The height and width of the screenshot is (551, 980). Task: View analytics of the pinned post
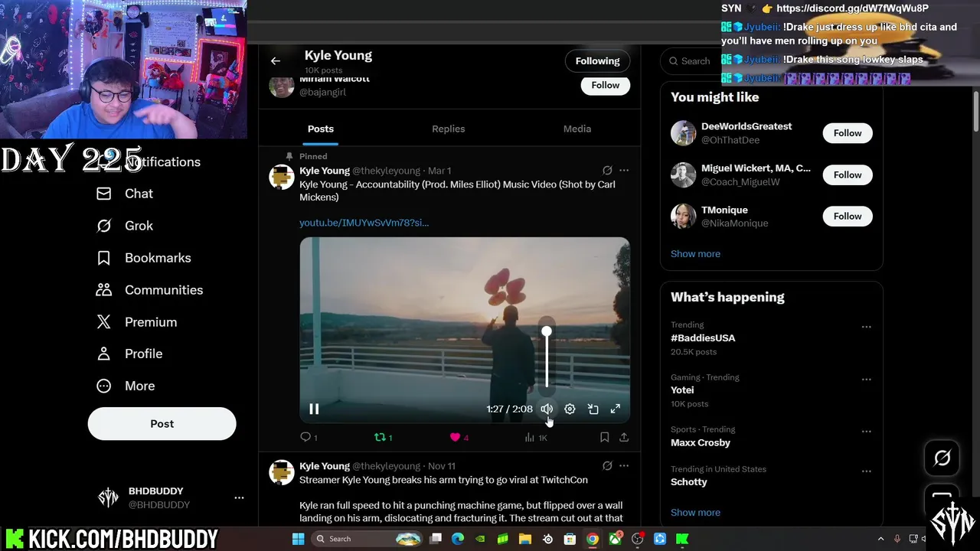(535, 437)
